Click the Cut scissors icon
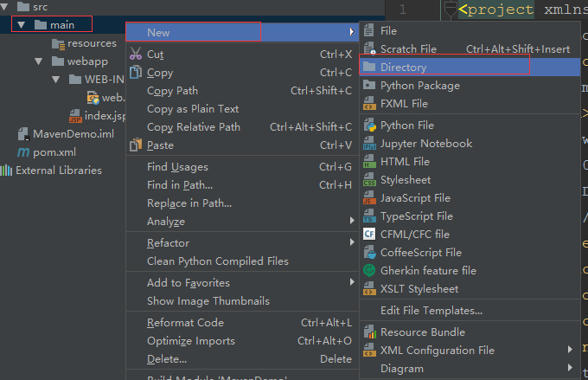Image resolution: width=588 pixels, height=380 pixels. tap(136, 54)
